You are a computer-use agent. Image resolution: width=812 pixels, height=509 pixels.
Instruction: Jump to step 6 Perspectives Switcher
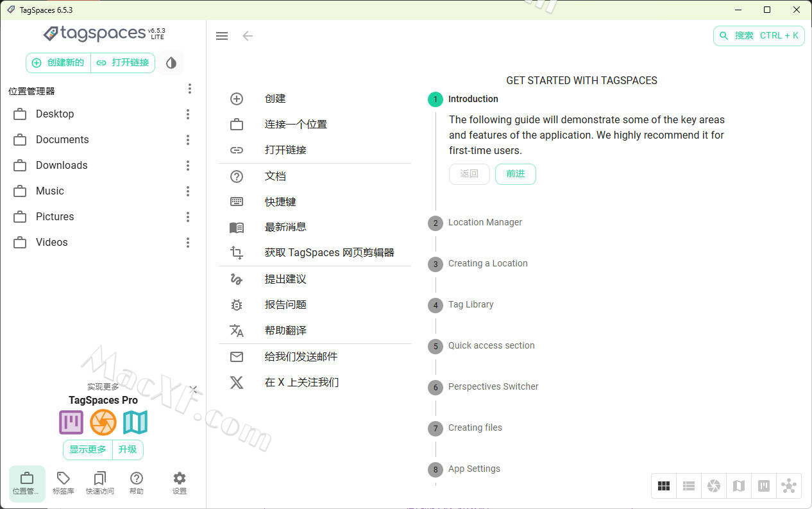(x=484, y=387)
